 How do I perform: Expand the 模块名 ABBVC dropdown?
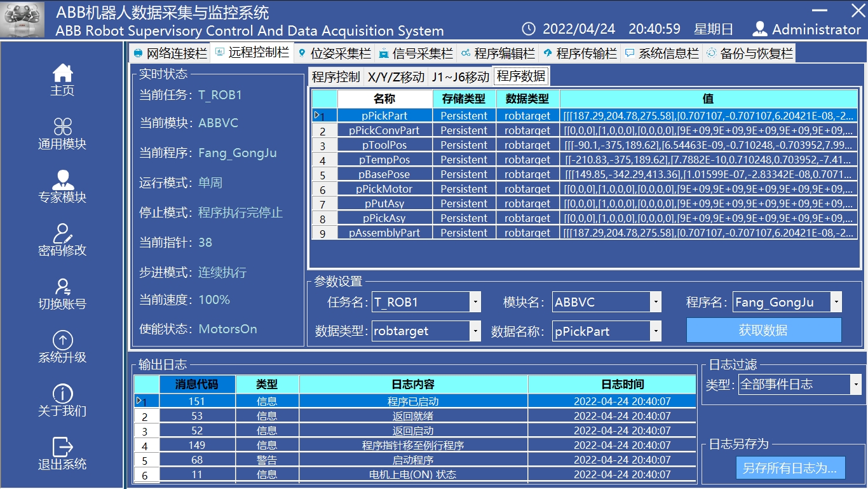pos(656,302)
